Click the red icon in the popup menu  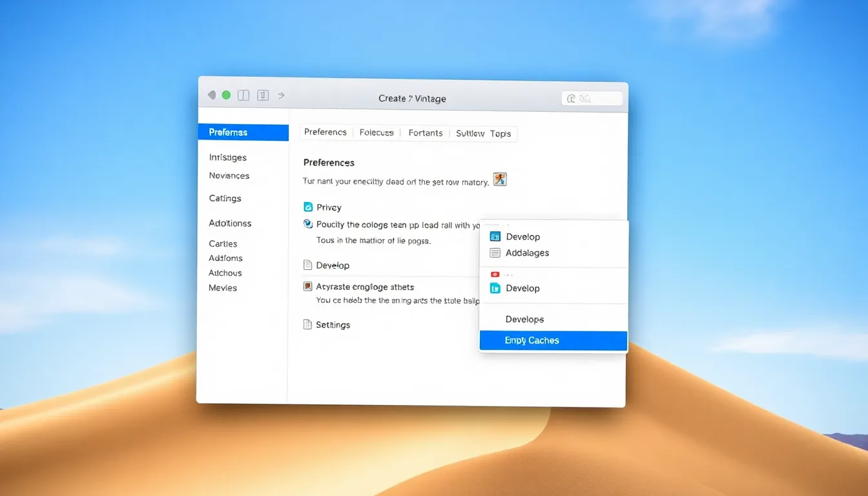(x=495, y=274)
